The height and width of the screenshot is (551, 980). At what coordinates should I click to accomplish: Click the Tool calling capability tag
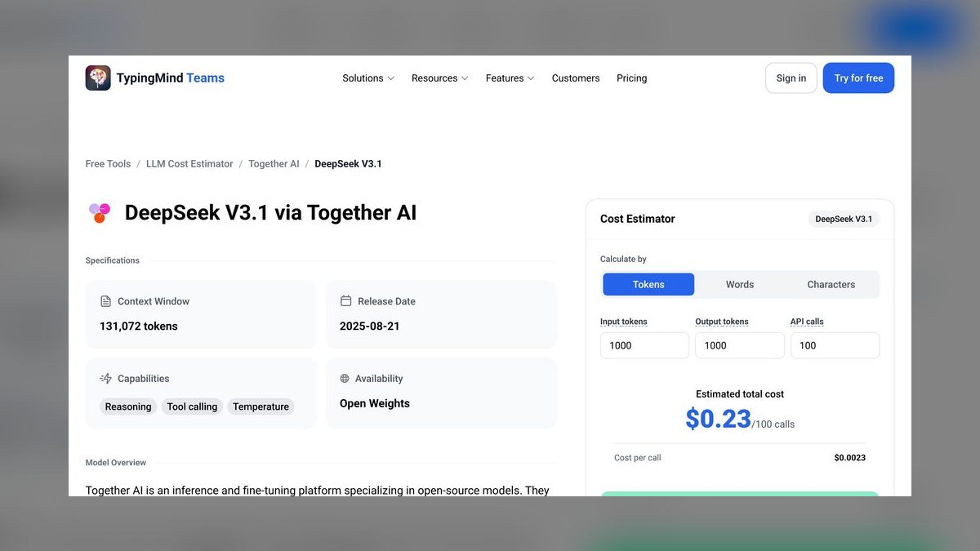click(192, 407)
